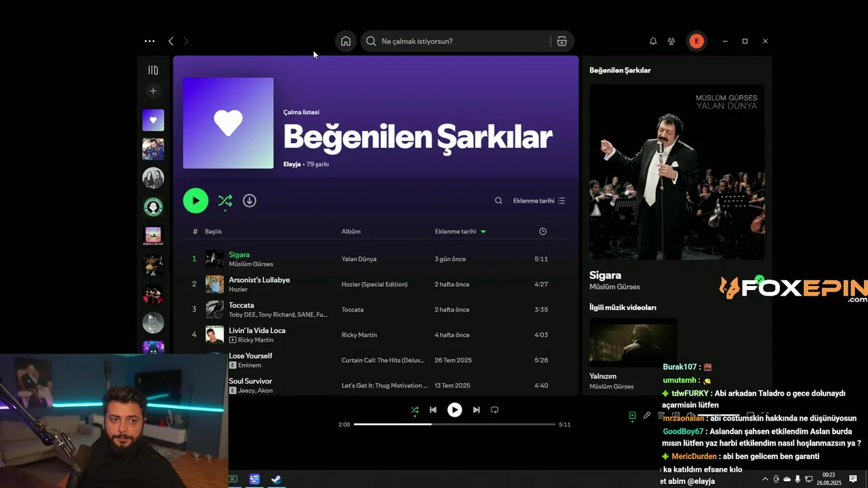868x488 pixels.
Task: Click the search magnifier in the top bar
Action: tap(371, 41)
